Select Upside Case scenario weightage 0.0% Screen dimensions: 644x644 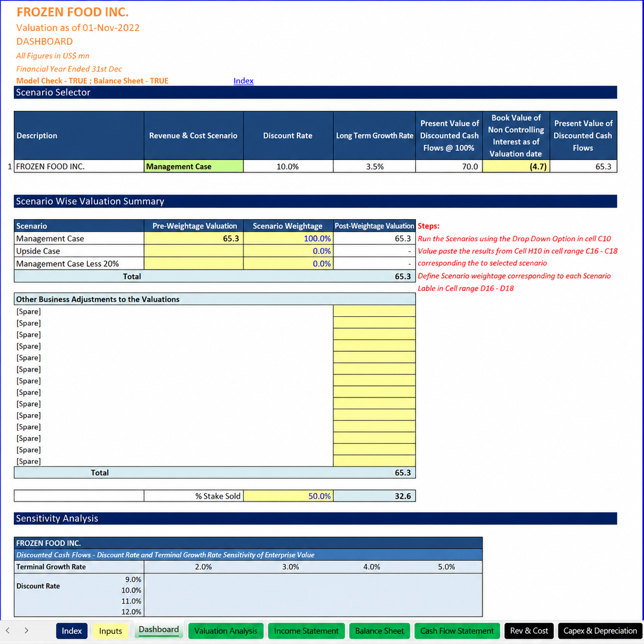288,251
